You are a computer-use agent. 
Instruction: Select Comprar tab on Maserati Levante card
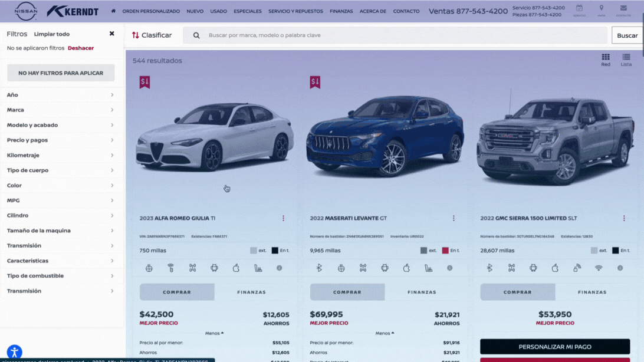point(347,292)
